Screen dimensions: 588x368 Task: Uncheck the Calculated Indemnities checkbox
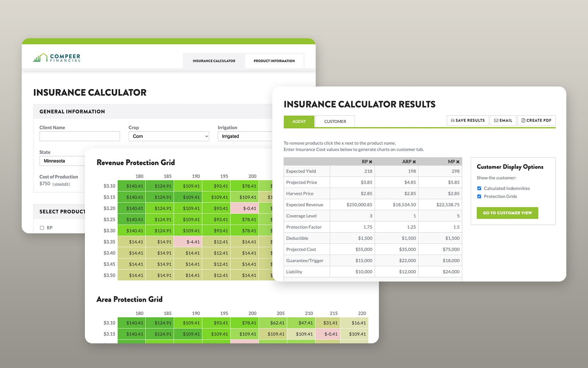[x=479, y=188]
